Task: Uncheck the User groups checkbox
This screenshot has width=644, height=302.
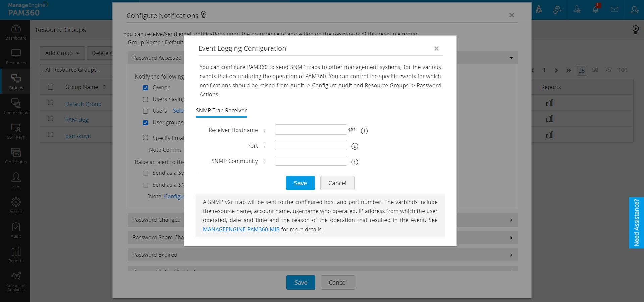Action: (x=145, y=123)
